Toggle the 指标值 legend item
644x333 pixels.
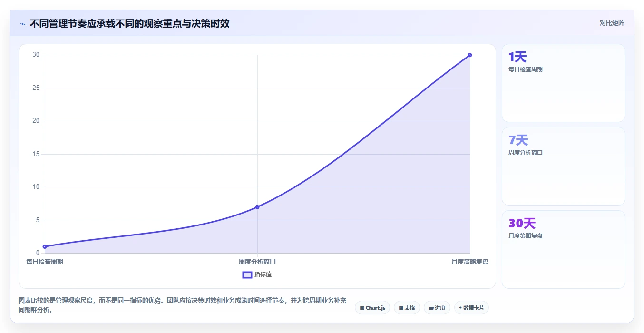(x=257, y=274)
